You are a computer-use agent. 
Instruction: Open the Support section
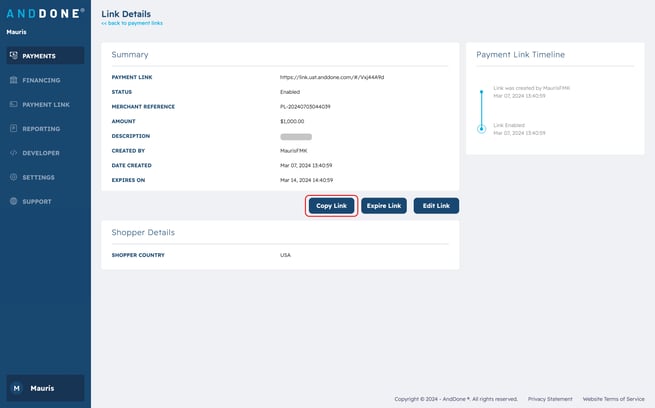click(45, 201)
